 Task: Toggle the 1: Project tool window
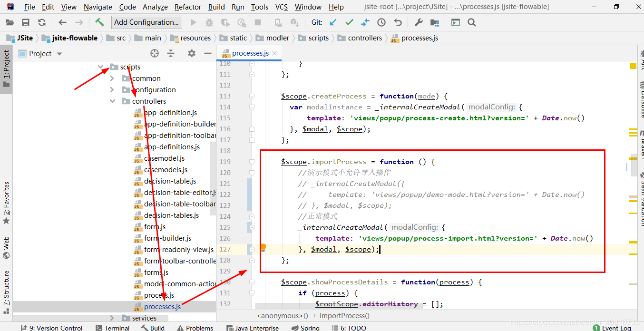pos(6,68)
